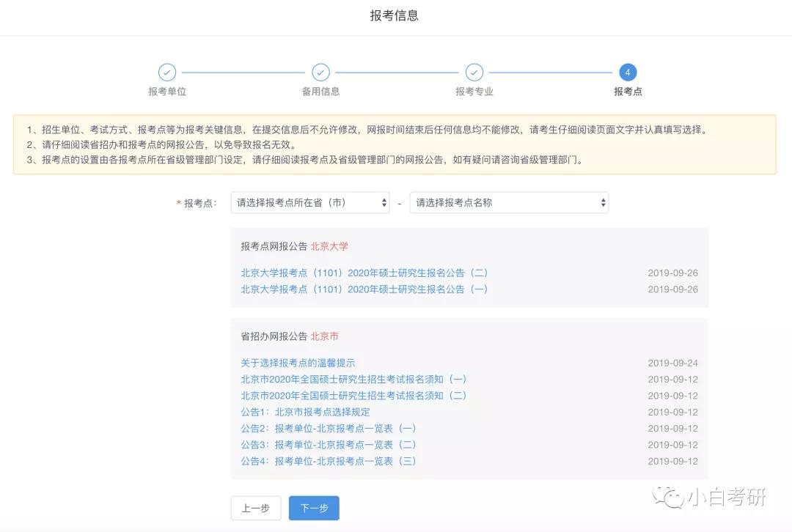Open 北京市2020年全国硕士研究生招生考试报名须知（一）
Viewport: 792px width, 532px height.
coord(353,379)
